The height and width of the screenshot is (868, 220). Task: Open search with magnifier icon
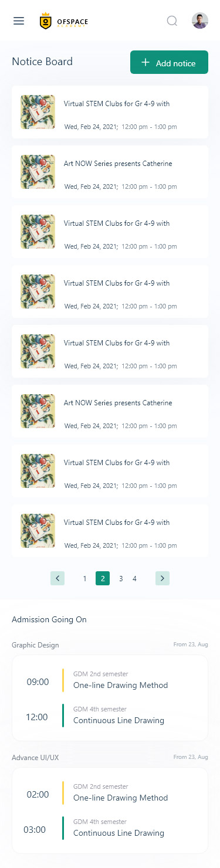click(172, 21)
